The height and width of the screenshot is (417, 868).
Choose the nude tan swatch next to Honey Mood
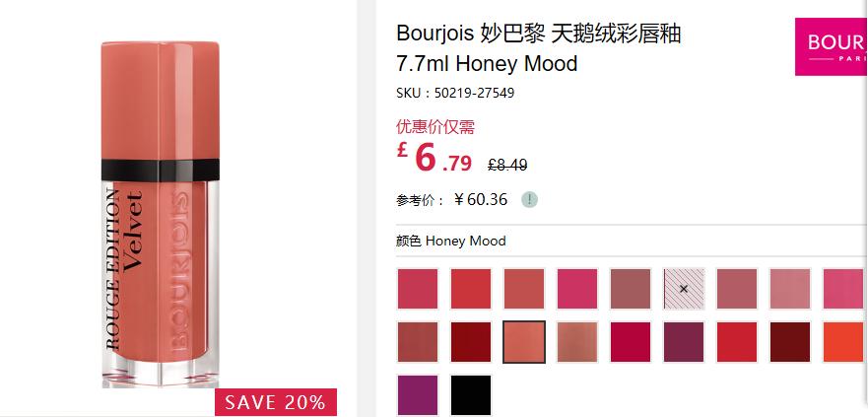pyautogui.click(x=577, y=342)
